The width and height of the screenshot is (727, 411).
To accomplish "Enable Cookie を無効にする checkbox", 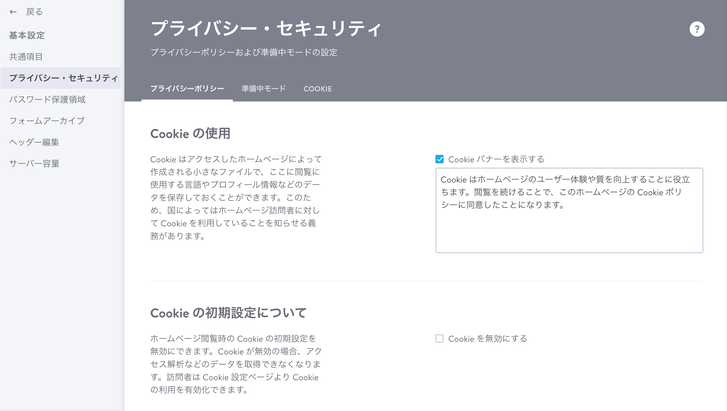I will click(x=440, y=339).
